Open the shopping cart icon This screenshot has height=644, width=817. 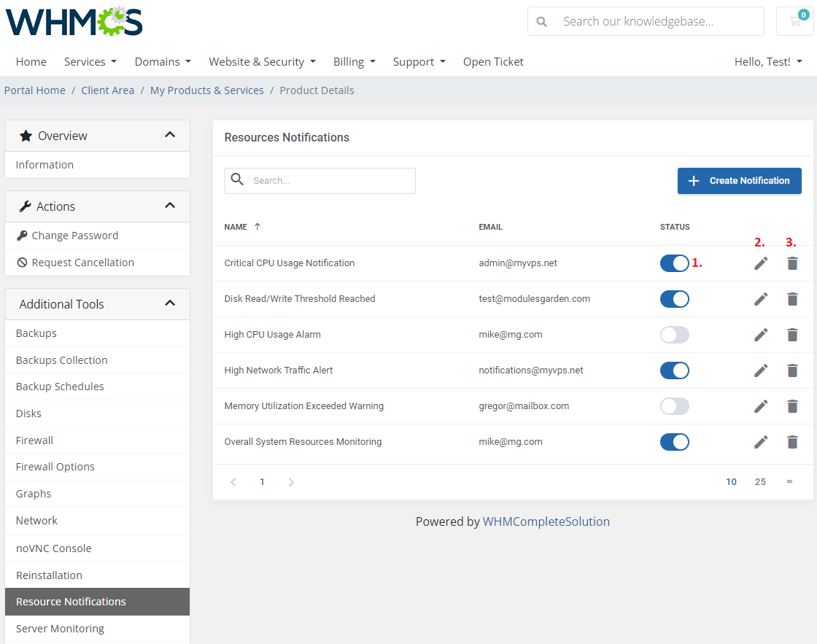[x=794, y=21]
